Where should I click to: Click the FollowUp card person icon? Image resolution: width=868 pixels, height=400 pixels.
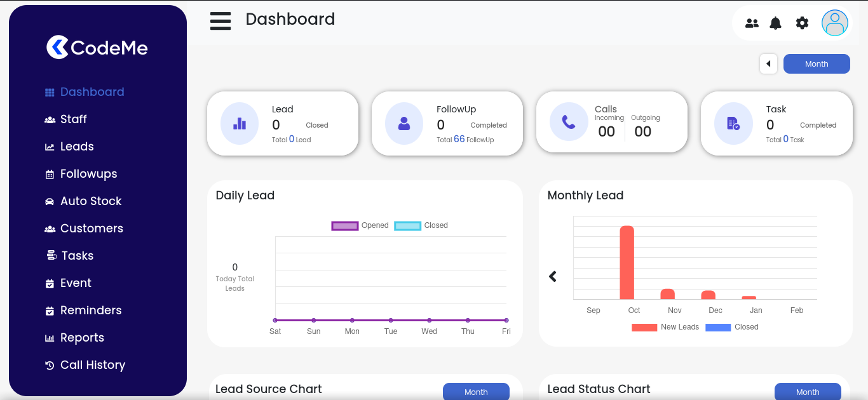pyautogui.click(x=404, y=123)
